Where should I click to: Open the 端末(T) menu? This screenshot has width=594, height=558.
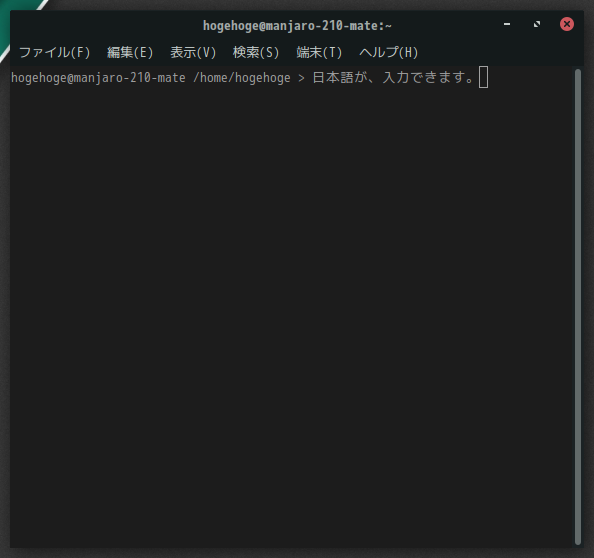tap(319, 52)
